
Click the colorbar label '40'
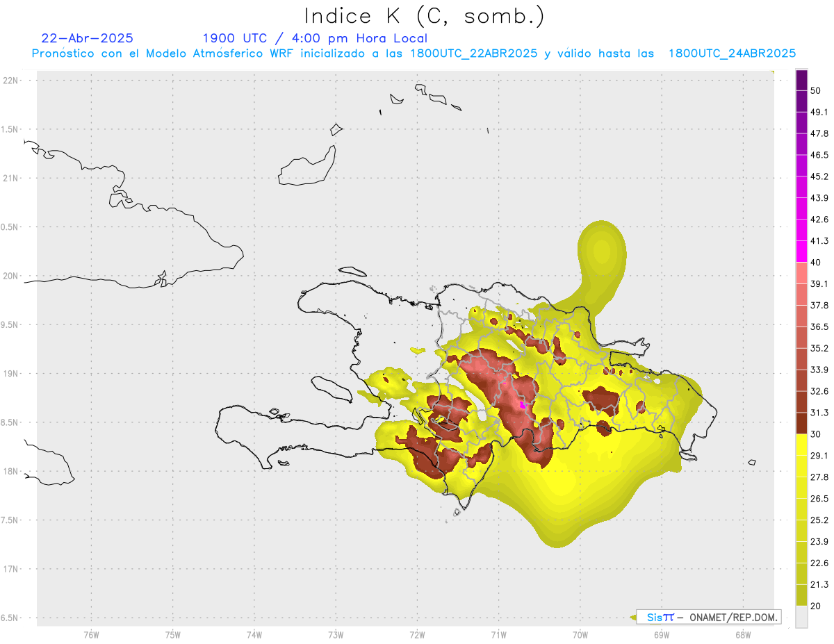tap(816, 262)
